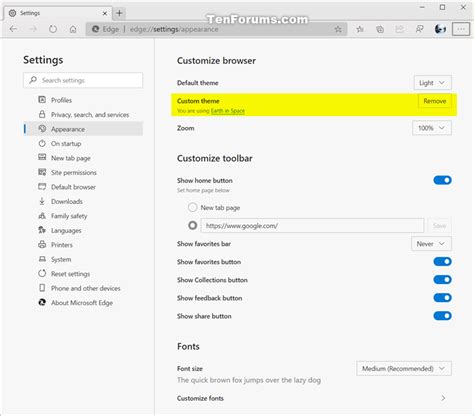This screenshot has width=474, height=416.
Task: Open the Zoom 100% dropdown
Action: (432, 128)
